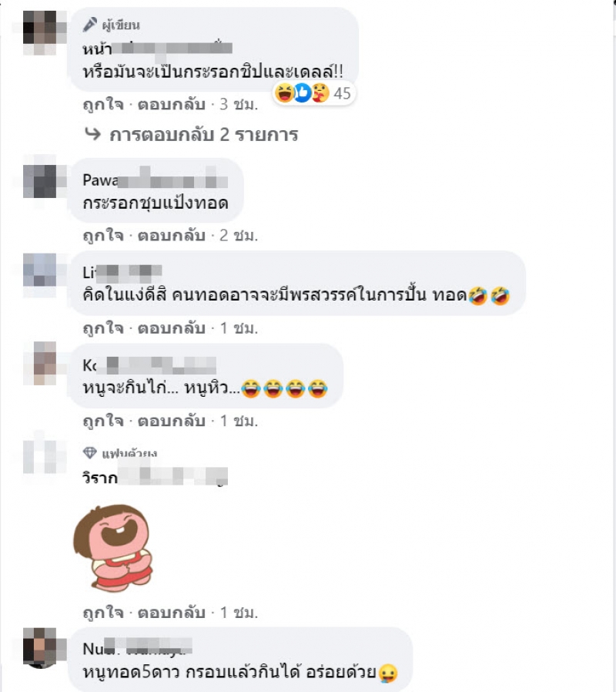The height and width of the screenshot is (692, 616).
Task: Click the reply arrow icon beside 2 replies
Action: point(92,134)
